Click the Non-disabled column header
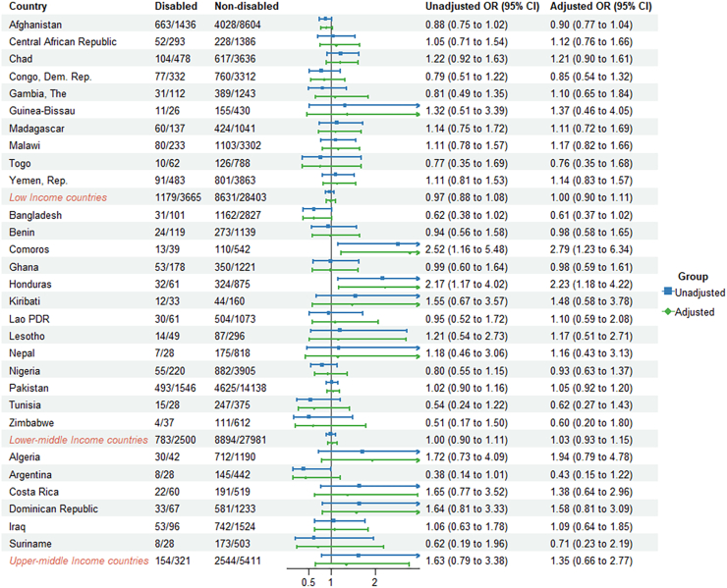Viewport: 727px width, 588px height. click(x=247, y=7)
